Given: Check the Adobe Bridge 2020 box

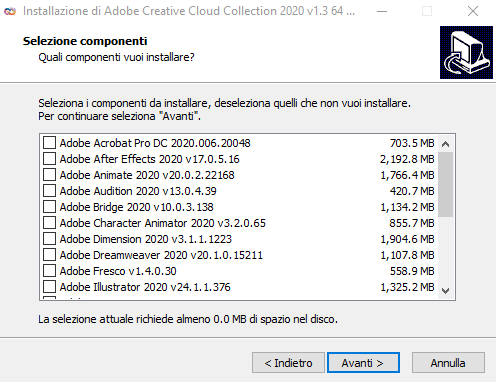Looking at the screenshot, I should click(49, 207).
